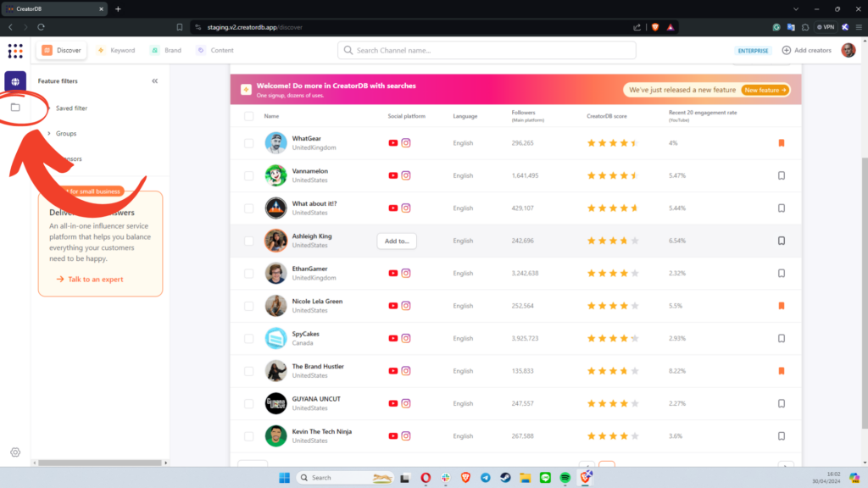The image size is (868, 488).
Task: Open Vannamelon's YouTube icon
Action: point(393,175)
